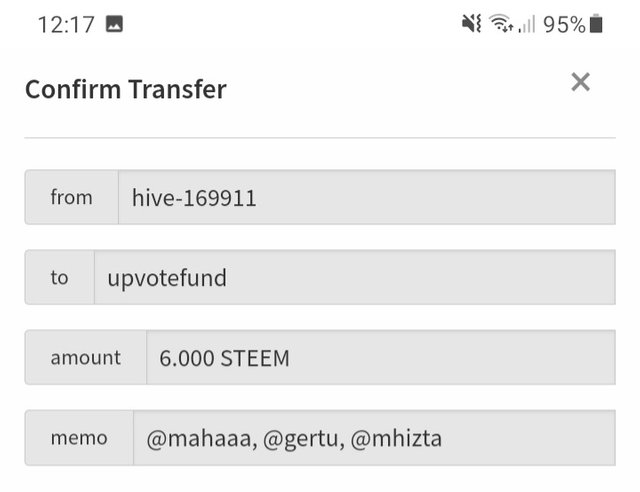Tap the 95% battery percentage text
Screen dimensions: 640x492
[564, 24]
